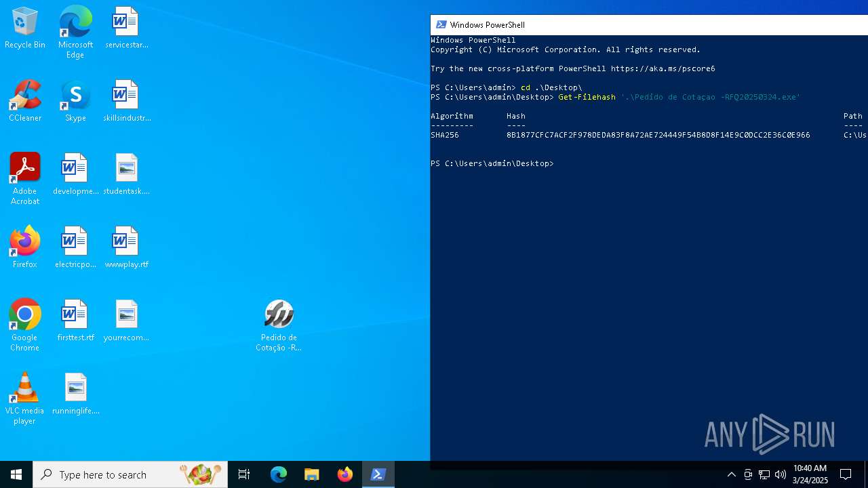868x488 pixels.
Task: Click the last PowerShell prompt line
Action: [492, 163]
